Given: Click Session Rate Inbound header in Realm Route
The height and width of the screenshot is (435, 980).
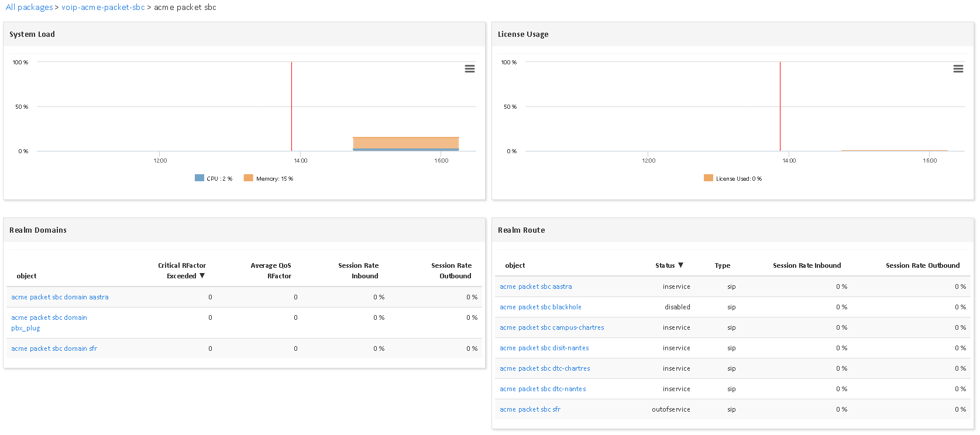Looking at the screenshot, I should tap(806, 265).
